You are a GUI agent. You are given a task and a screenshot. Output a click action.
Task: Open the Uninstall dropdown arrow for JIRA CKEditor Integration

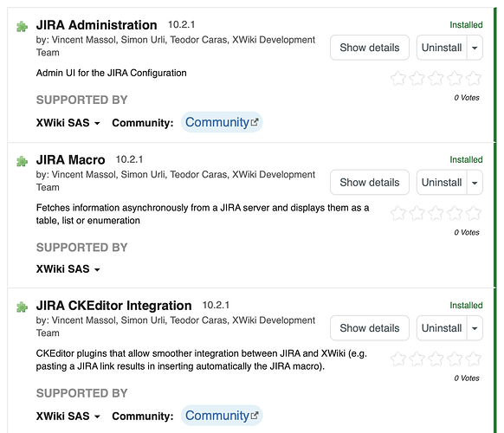tap(475, 328)
